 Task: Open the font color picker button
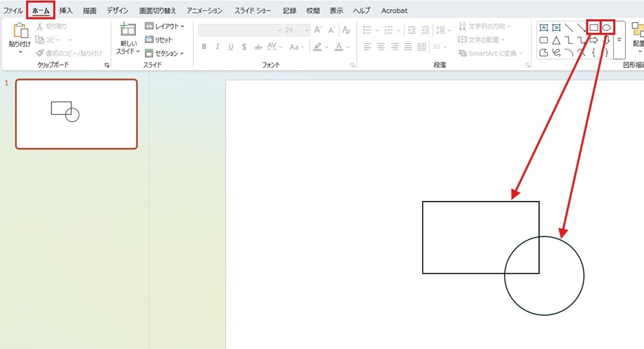[339, 47]
